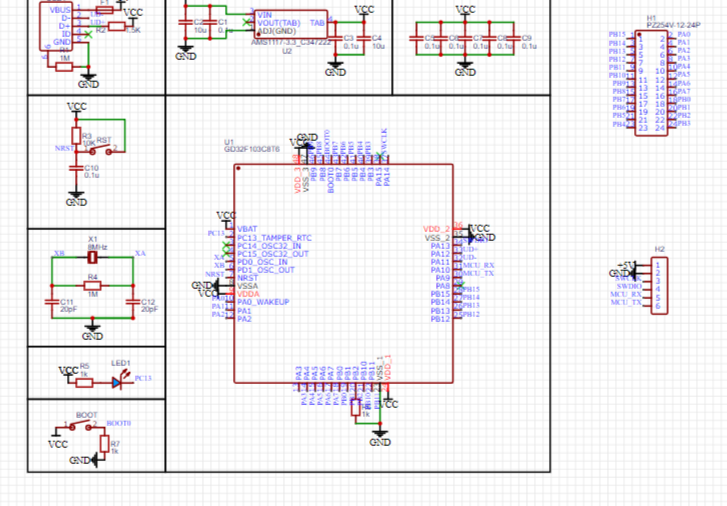727x506 pixels.
Task: Click GND symbol below reset circuit
Action: (x=76, y=199)
